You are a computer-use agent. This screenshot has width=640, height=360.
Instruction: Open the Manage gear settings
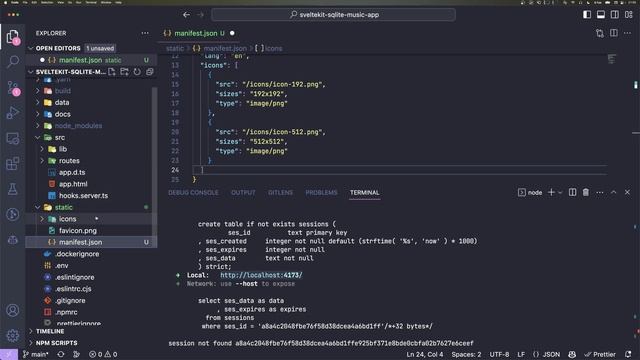point(13,336)
